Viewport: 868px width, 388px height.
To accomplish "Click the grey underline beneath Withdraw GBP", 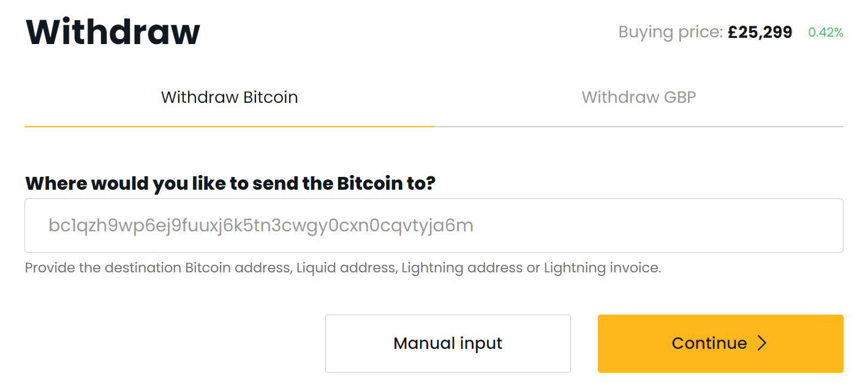I will click(x=638, y=127).
